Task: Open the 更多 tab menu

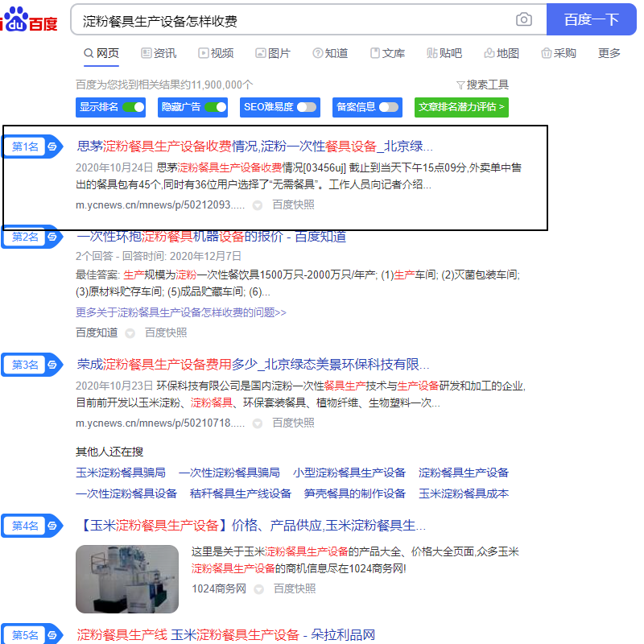Action: 609,53
